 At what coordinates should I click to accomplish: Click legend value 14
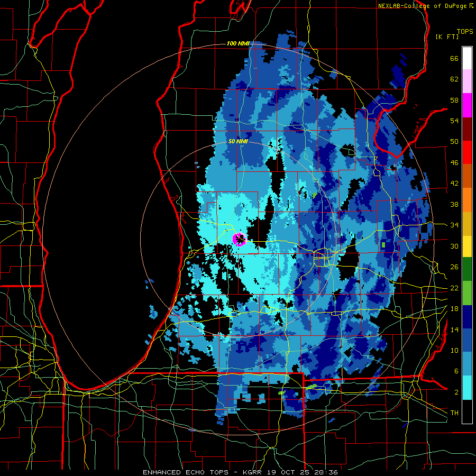[x=454, y=329]
